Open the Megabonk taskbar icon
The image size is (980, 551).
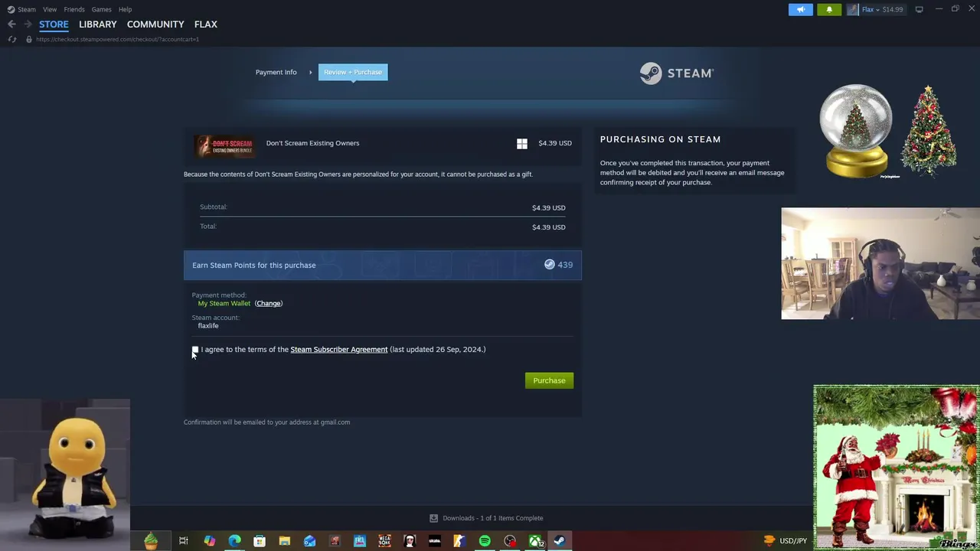point(384,541)
